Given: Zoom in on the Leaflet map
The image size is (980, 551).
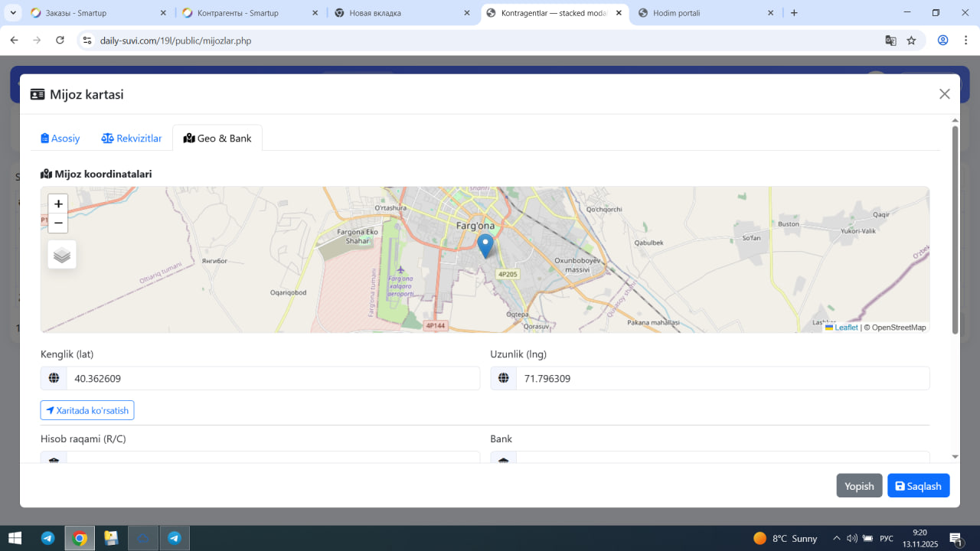Looking at the screenshot, I should (58, 204).
